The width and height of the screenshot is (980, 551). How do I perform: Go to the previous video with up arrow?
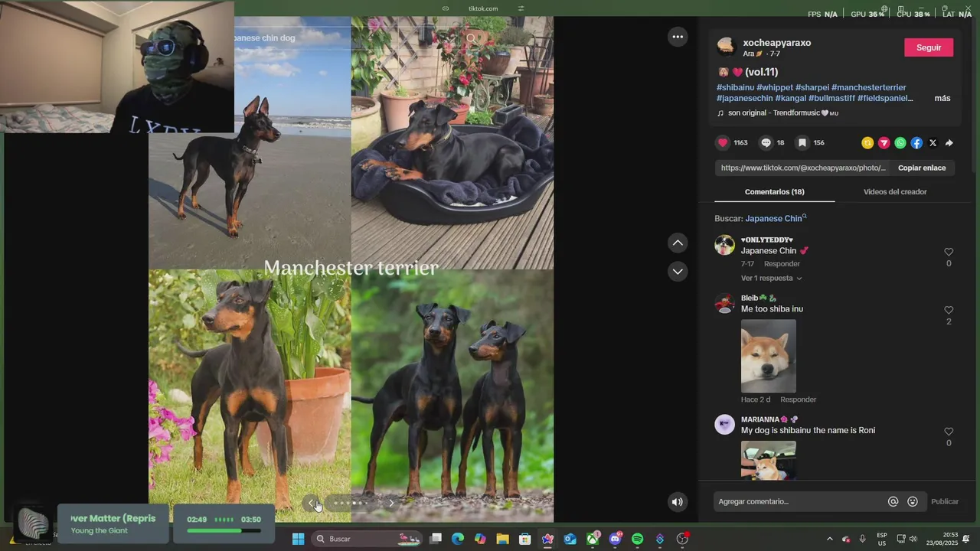click(678, 243)
